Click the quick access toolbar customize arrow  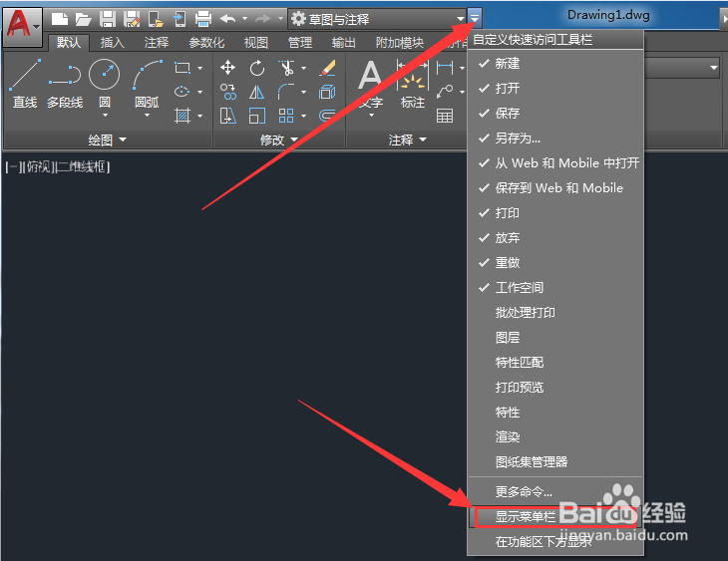click(x=475, y=19)
